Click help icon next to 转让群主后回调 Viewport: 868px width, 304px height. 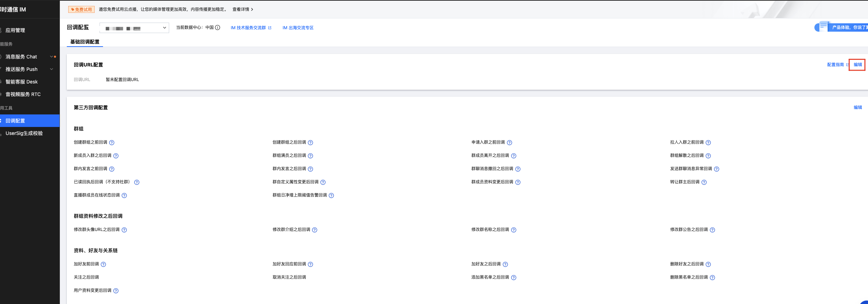(x=704, y=182)
